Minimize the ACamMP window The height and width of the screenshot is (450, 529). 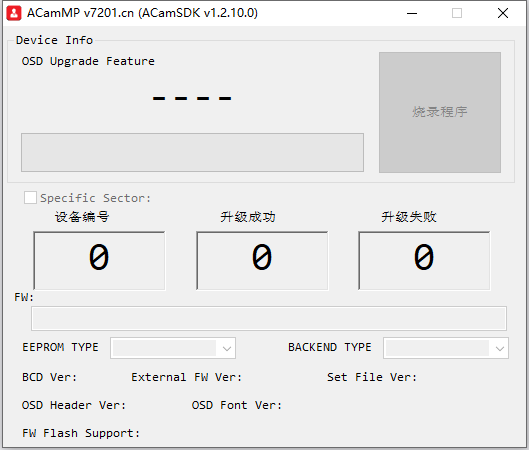412,13
